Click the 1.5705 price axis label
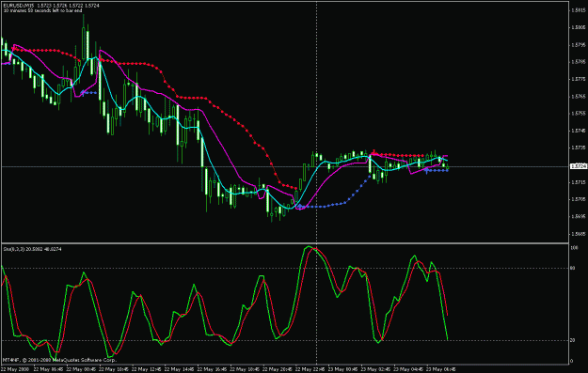 579,199
